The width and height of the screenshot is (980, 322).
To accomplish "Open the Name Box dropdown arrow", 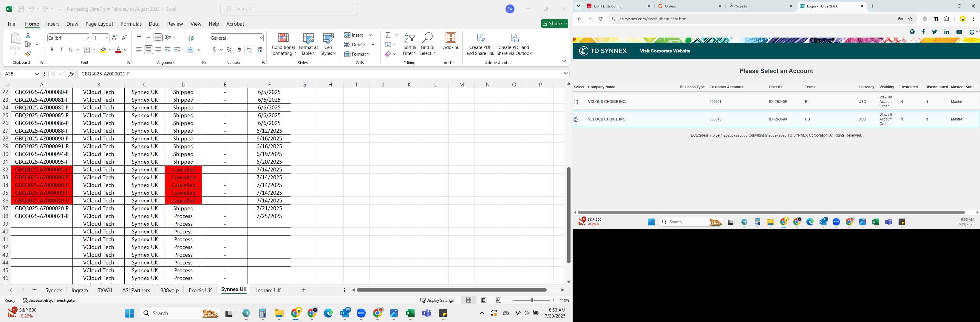I will pos(37,74).
